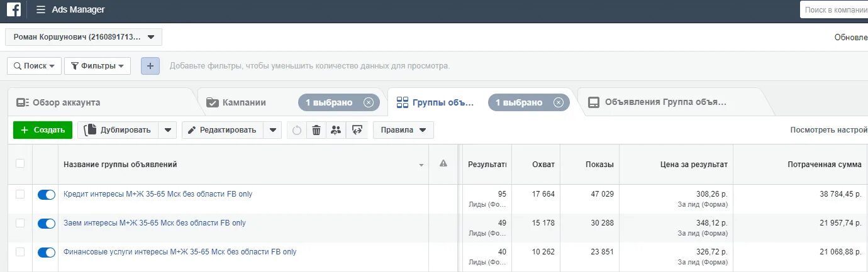Sort by Охват column header
This screenshot has width=868, height=272.
pyautogui.click(x=543, y=165)
